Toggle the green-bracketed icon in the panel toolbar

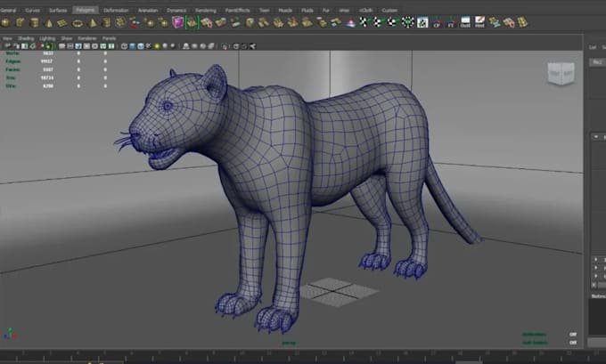click(x=47, y=46)
